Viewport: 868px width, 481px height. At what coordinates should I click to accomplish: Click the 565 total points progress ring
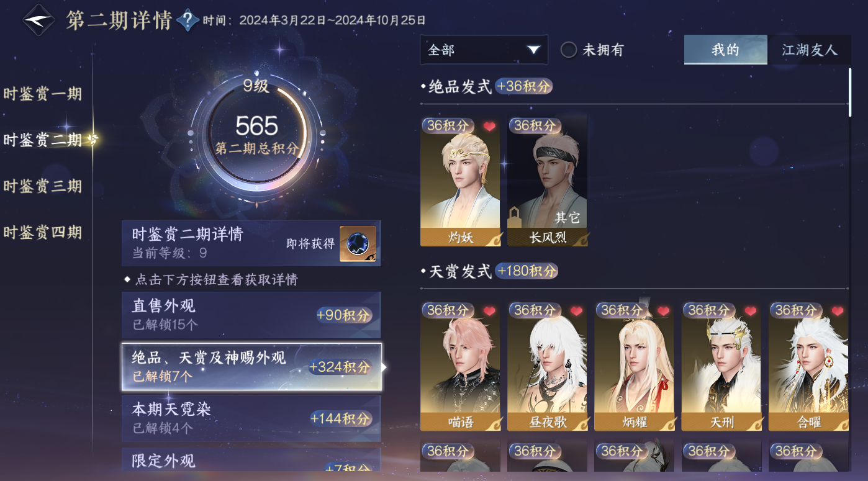(256, 133)
